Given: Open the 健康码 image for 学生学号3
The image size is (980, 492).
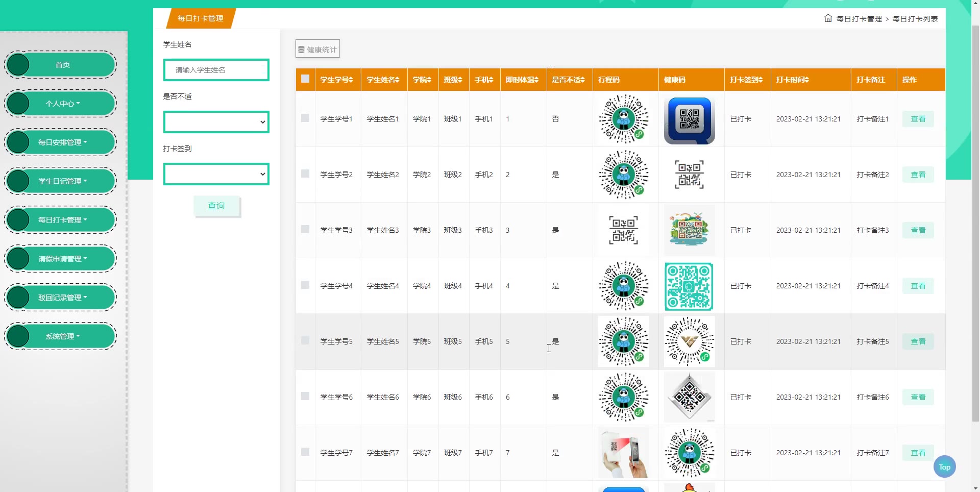Looking at the screenshot, I should pyautogui.click(x=690, y=230).
